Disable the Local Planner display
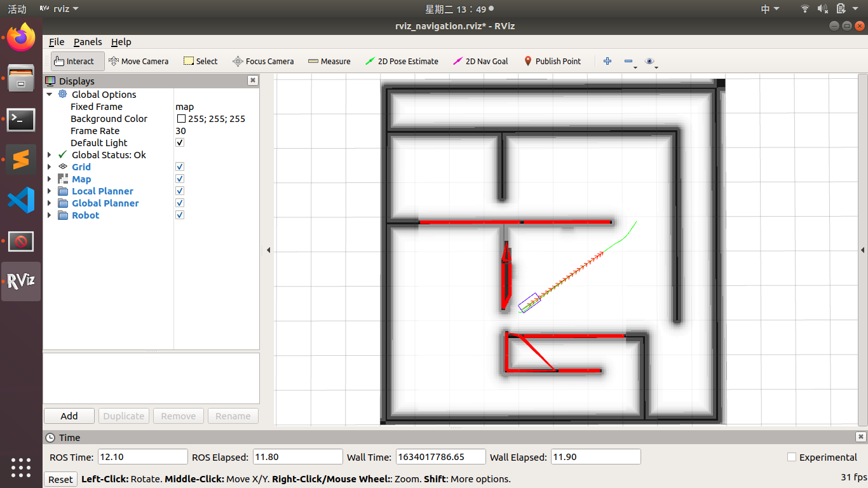Image resolution: width=868 pixels, height=488 pixels. [x=179, y=191]
